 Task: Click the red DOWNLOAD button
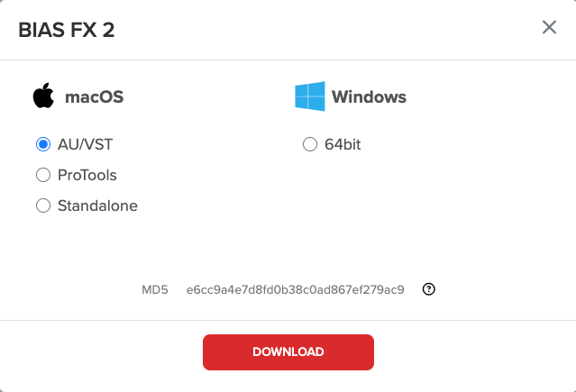coord(288,352)
